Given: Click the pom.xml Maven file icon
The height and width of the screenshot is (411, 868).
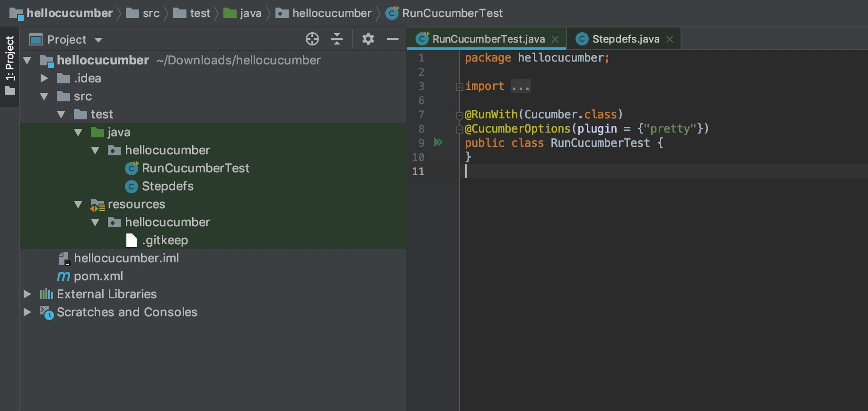Looking at the screenshot, I should (63, 277).
